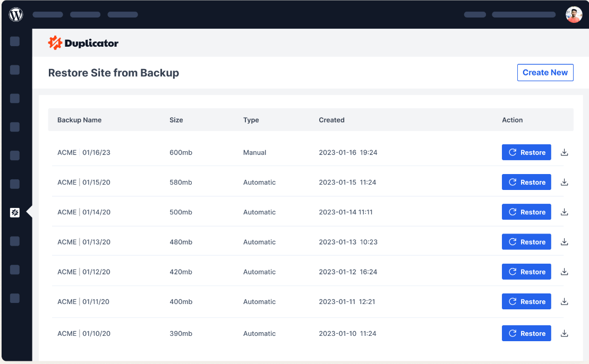Screen dimensions: 589x364
Task: Click the circular restore icon on ACME 01/13/20
Action: pos(513,241)
